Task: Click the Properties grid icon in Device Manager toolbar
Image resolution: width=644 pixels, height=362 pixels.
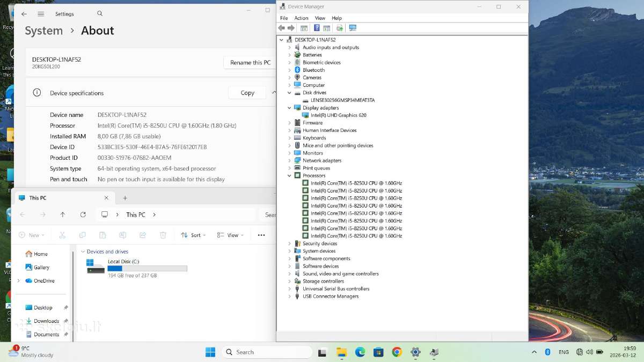Action: 304,28
